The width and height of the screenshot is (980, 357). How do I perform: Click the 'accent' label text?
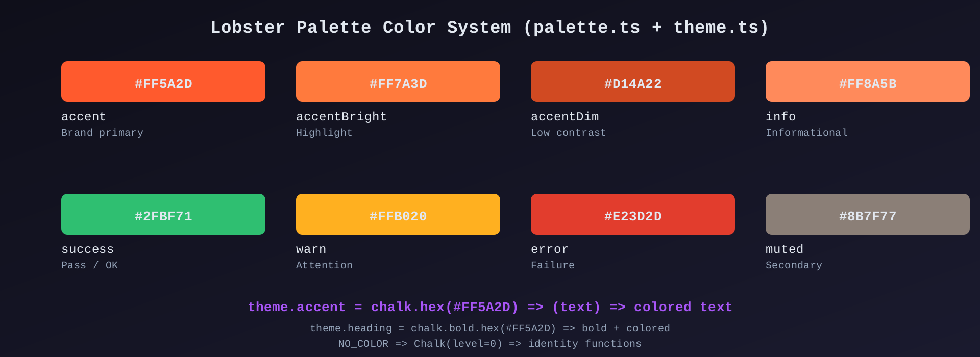point(84,117)
